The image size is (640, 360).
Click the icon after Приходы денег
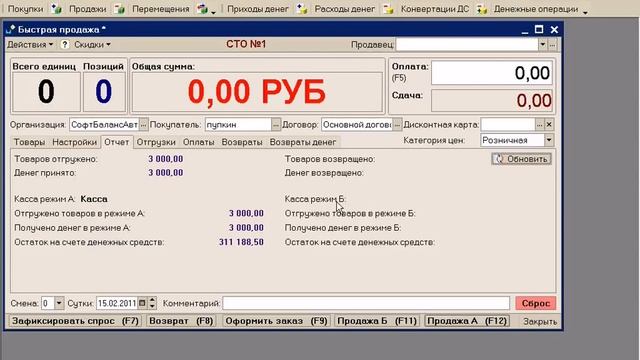[302, 9]
